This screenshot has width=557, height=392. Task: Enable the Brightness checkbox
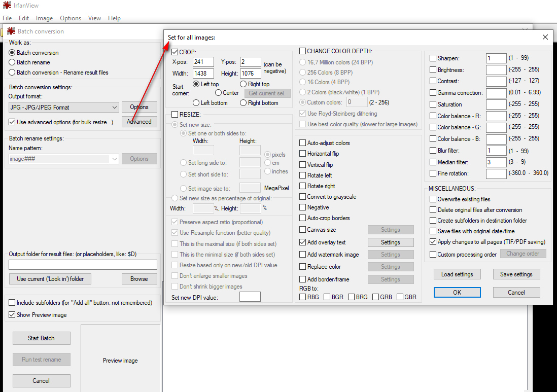(x=433, y=70)
